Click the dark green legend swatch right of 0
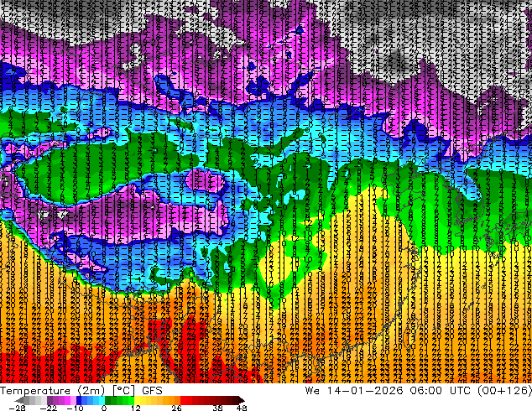The width and height of the screenshot is (532, 411). point(108,400)
